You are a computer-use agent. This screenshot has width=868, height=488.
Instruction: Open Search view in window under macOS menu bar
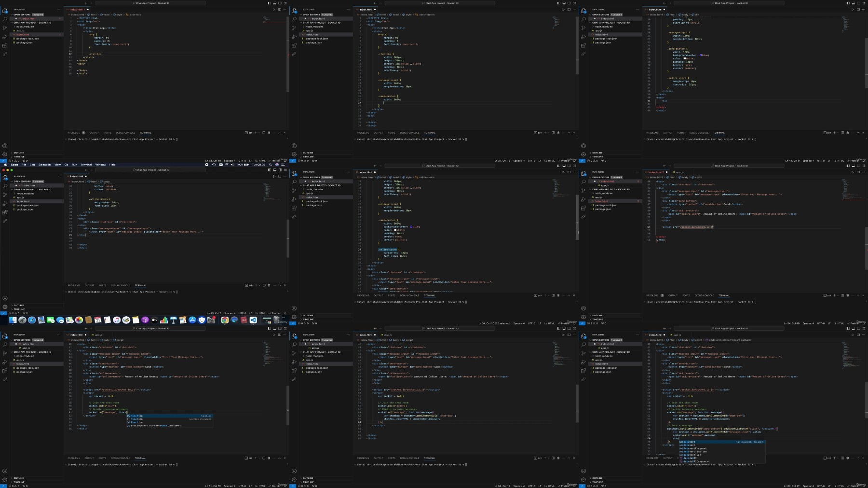tap(5, 186)
